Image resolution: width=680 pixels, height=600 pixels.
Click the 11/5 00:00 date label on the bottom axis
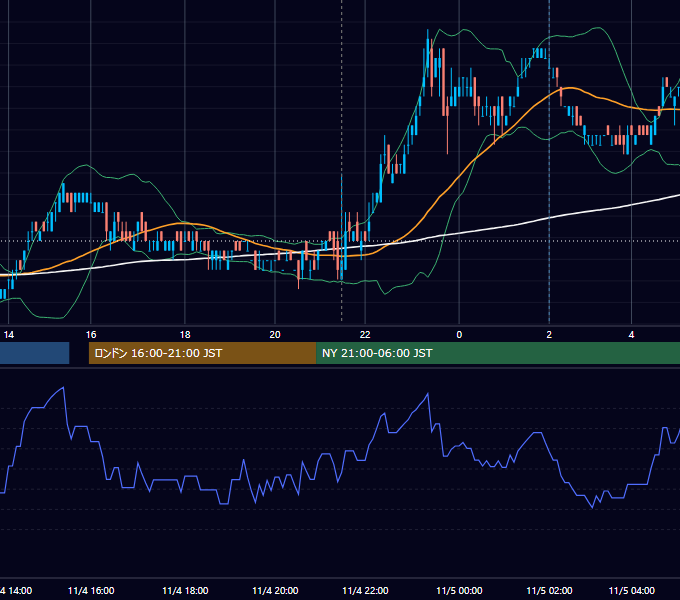[459, 591]
